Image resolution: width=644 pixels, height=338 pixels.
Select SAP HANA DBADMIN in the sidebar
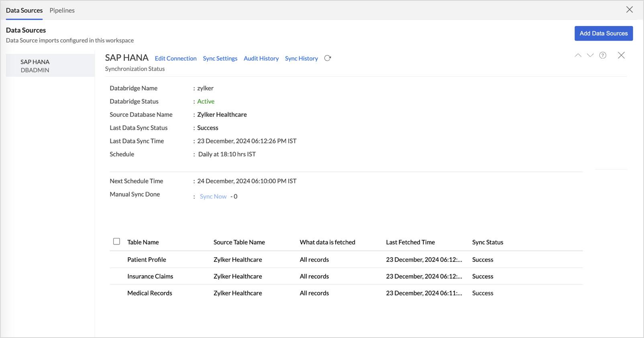click(35, 66)
